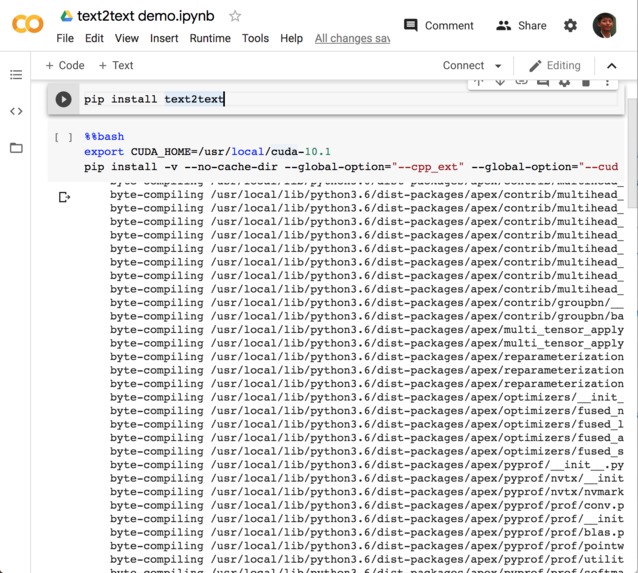
Task: Click output line ending in optimizers/fused_n
Action: pyautogui.click(x=367, y=411)
